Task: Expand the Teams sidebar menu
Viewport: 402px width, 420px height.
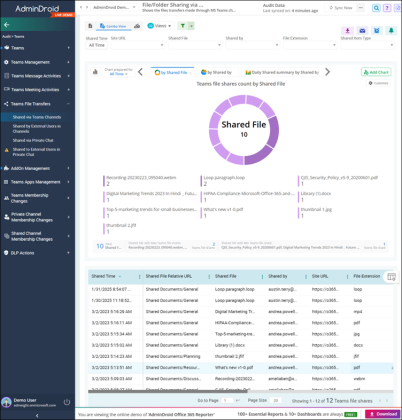Action: click(x=37, y=48)
